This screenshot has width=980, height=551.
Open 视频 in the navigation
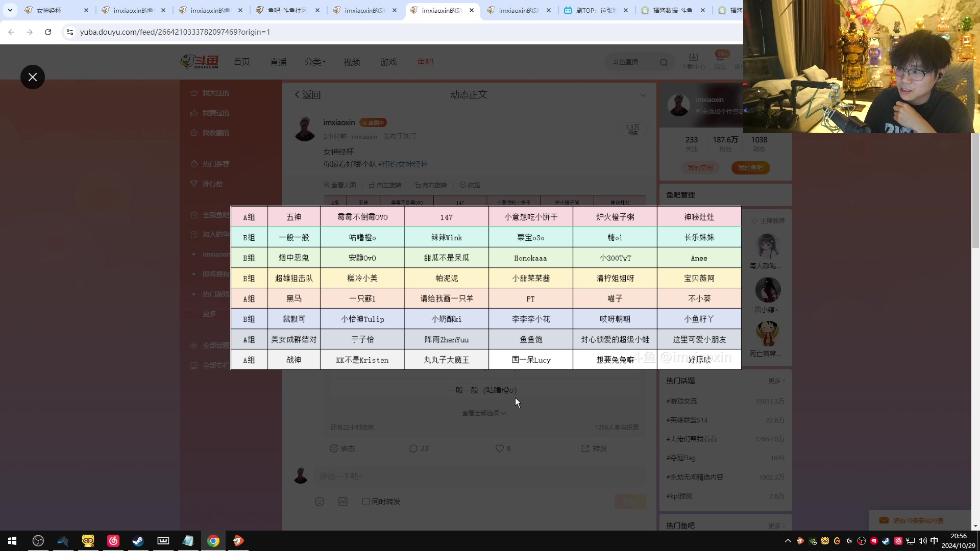(352, 62)
